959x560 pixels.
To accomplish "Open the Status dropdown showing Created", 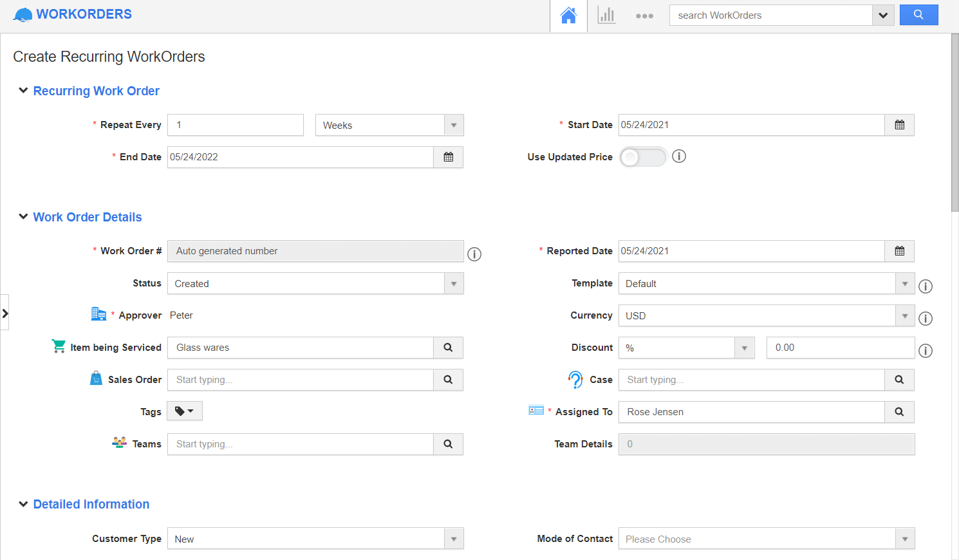I will 454,283.
